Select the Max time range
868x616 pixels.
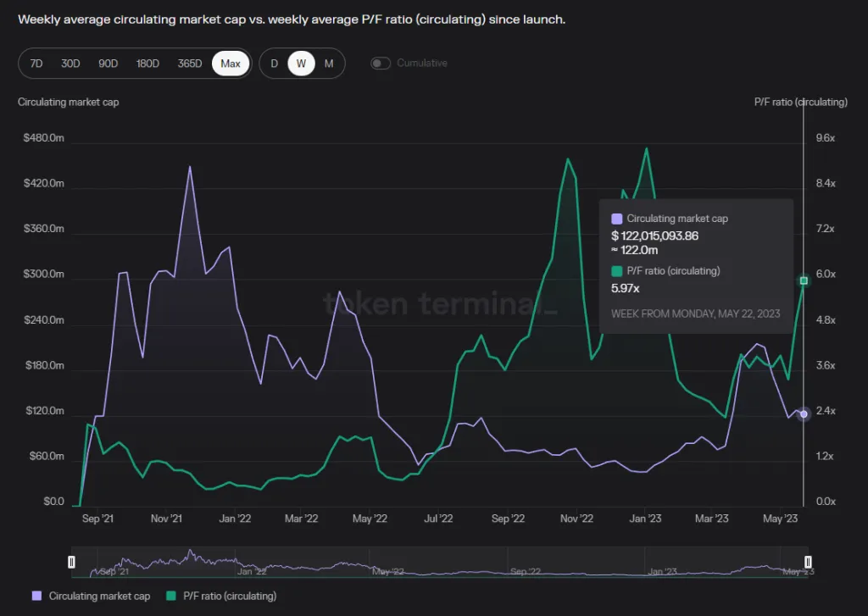click(230, 63)
